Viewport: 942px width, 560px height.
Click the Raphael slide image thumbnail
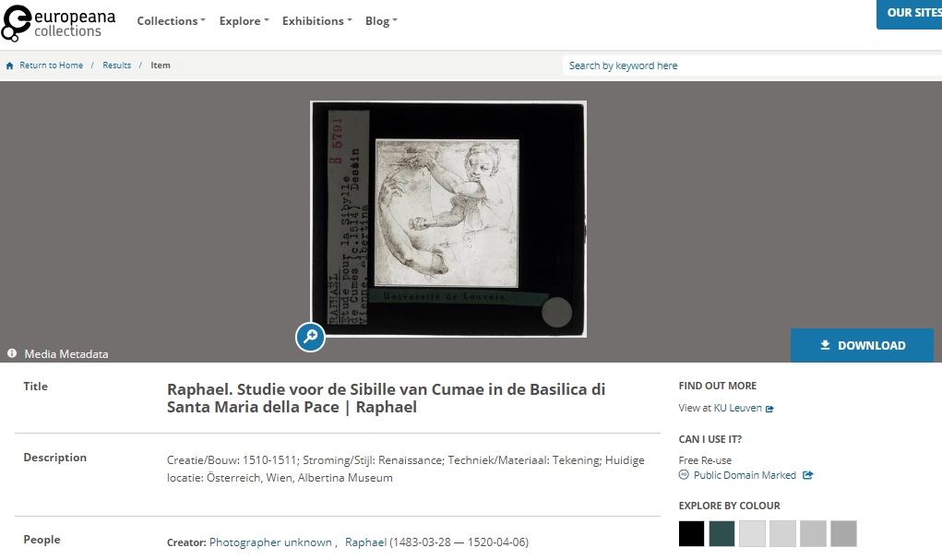[x=448, y=219]
